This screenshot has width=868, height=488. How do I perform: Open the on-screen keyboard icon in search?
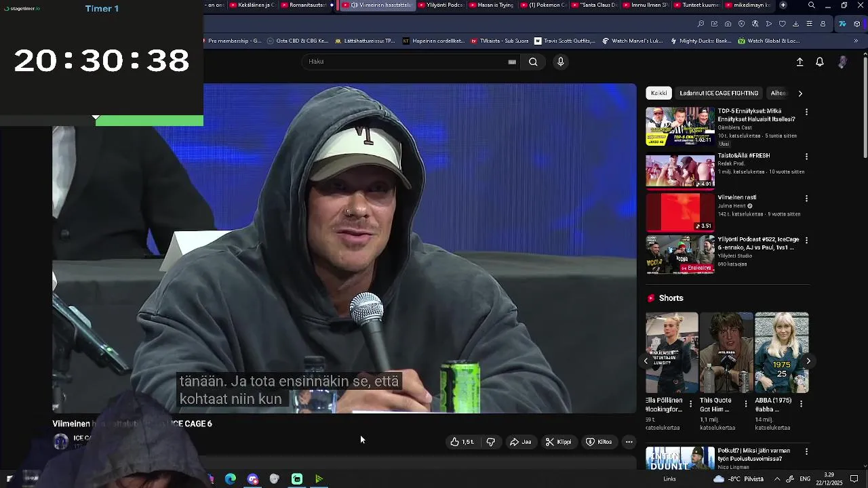(512, 62)
